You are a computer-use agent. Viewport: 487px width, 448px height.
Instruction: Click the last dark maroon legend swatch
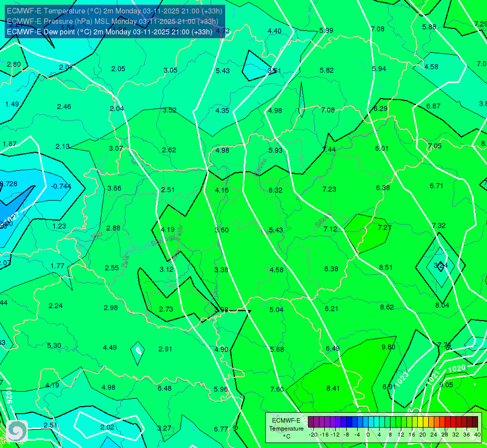475,422
